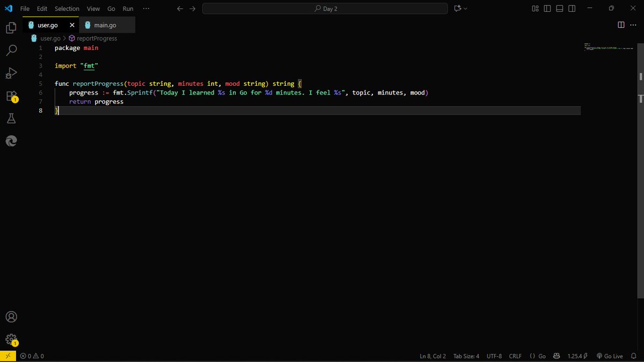Toggle the primary sidebar visibility
The height and width of the screenshot is (362, 644).
546,8
